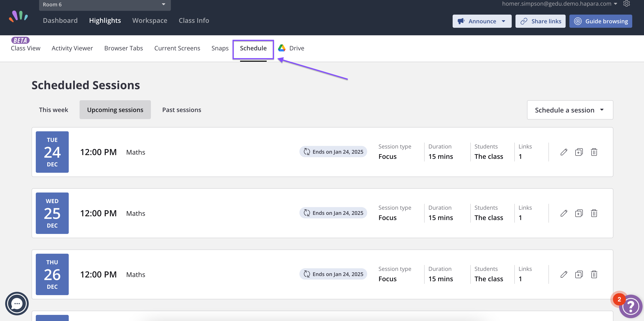Duplicate the Wed 25 Dec session
The height and width of the screenshot is (321, 644).
pos(579,213)
